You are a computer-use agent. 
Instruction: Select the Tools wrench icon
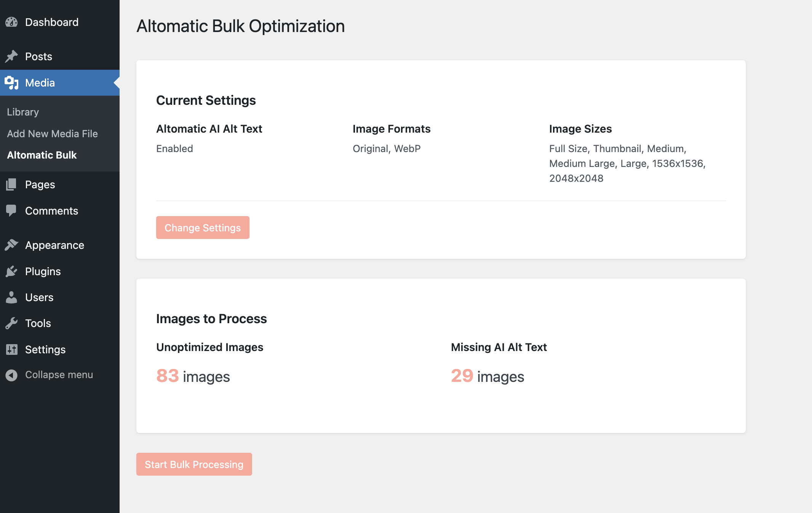click(x=11, y=323)
